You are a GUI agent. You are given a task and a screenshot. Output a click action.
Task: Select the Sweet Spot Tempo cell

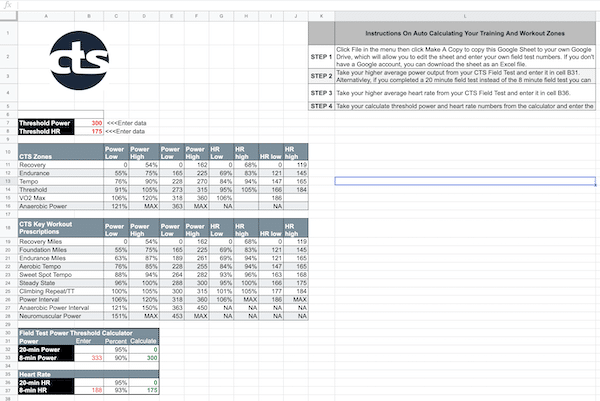(60, 274)
